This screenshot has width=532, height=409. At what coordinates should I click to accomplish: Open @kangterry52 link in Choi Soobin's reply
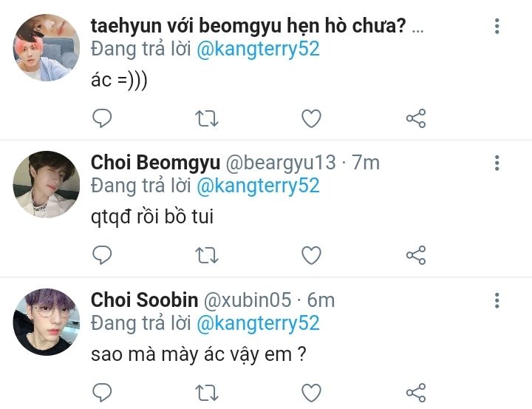pos(256,323)
